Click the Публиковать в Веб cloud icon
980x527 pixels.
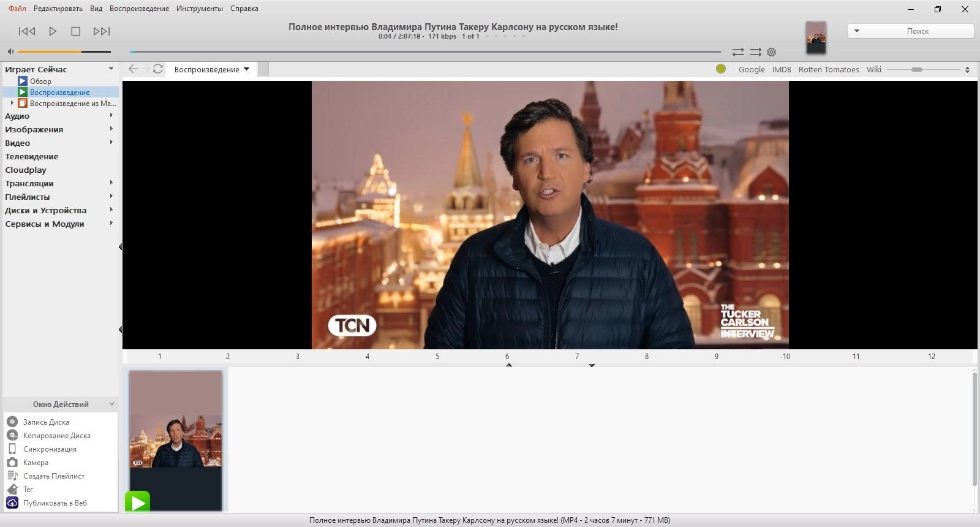(x=12, y=502)
